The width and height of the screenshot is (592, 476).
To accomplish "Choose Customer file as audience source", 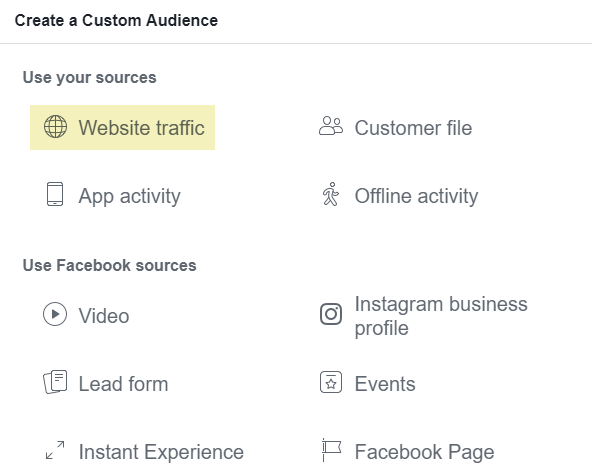I will point(413,128).
